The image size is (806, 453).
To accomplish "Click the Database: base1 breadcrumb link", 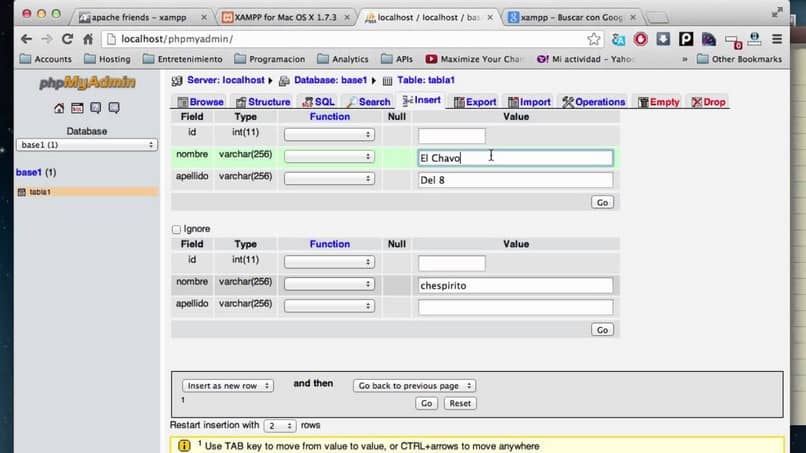I will pyautogui.click(x=330, y=80).
